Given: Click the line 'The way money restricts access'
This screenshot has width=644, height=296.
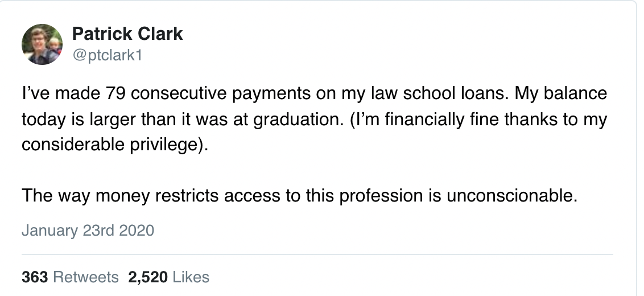Looking at the screenshot, I should tap(299, 195).
